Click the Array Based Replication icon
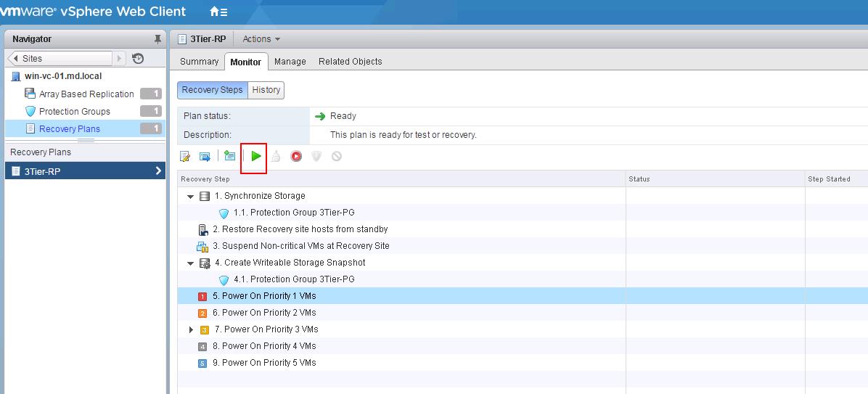Image resolution: width=868 pixels, height=394 pixels. point(30,94)
